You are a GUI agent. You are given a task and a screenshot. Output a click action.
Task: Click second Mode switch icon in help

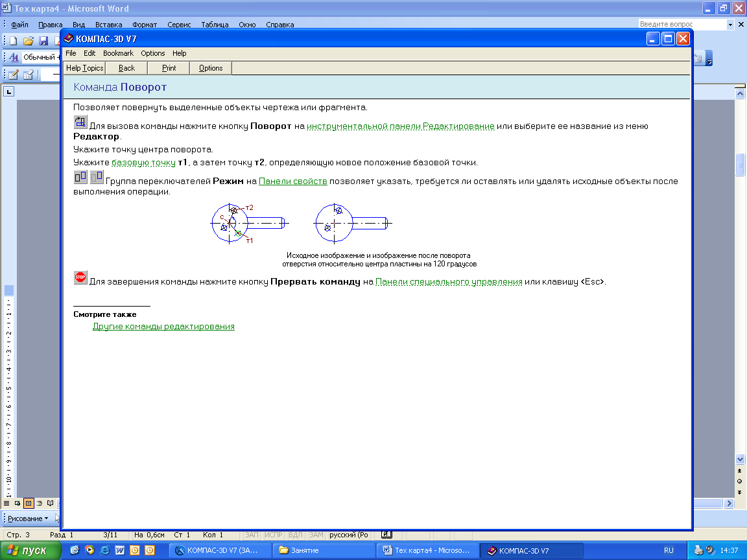(x=97, y=177)
